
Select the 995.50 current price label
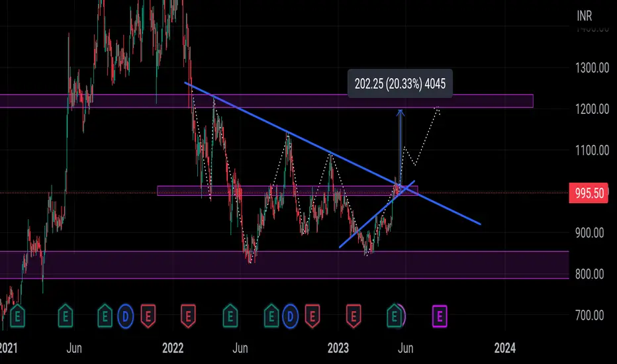click(589, 193)
